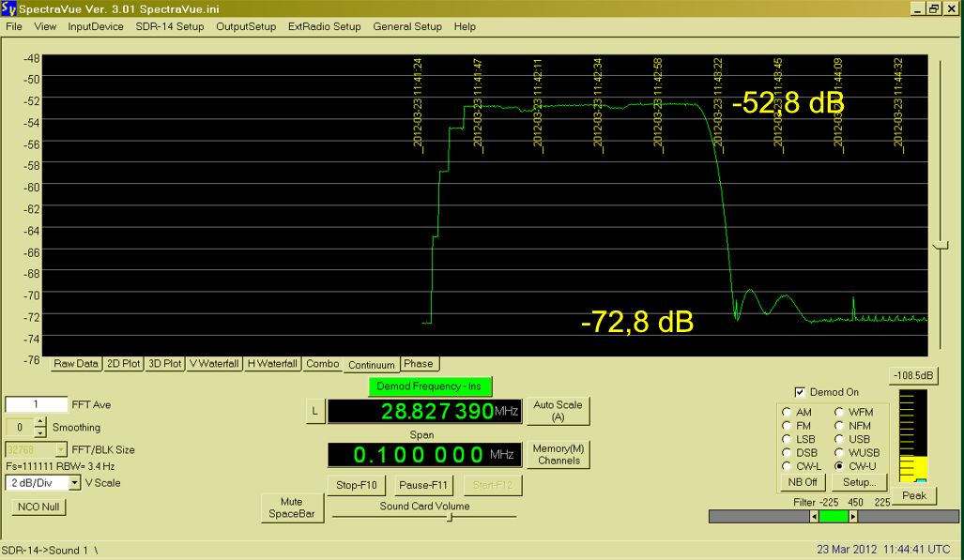Click the Peak meter button
The image size is (964, 560).
pos(913,495)
